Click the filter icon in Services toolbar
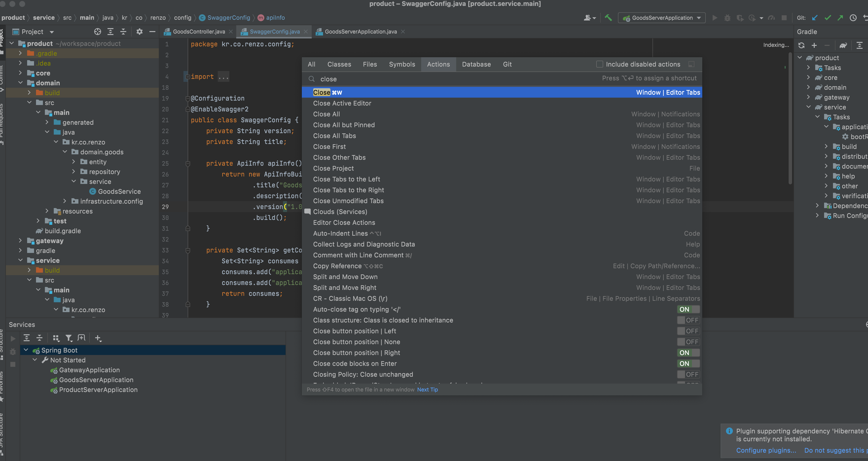Image resolution: width=868 pixels, height=461 pixels. [69, 338]
